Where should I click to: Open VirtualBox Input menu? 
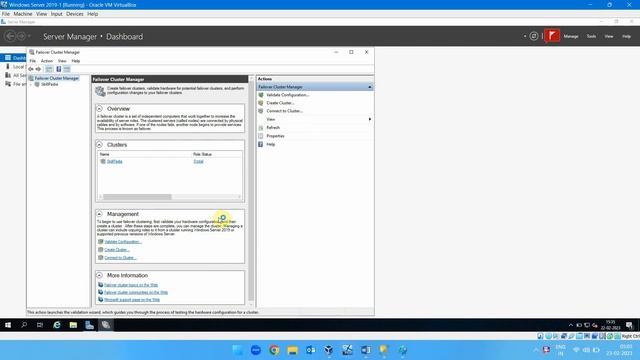coord(56,14)
